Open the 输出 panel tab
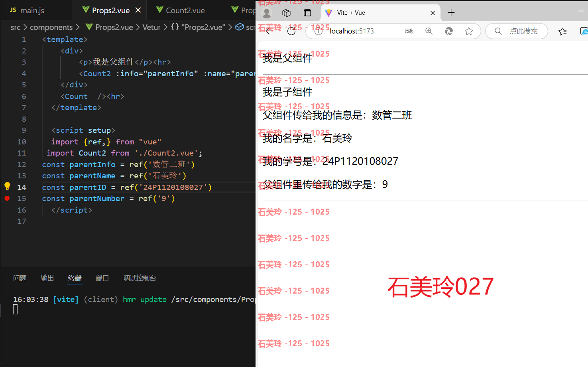 pos(47,278)
